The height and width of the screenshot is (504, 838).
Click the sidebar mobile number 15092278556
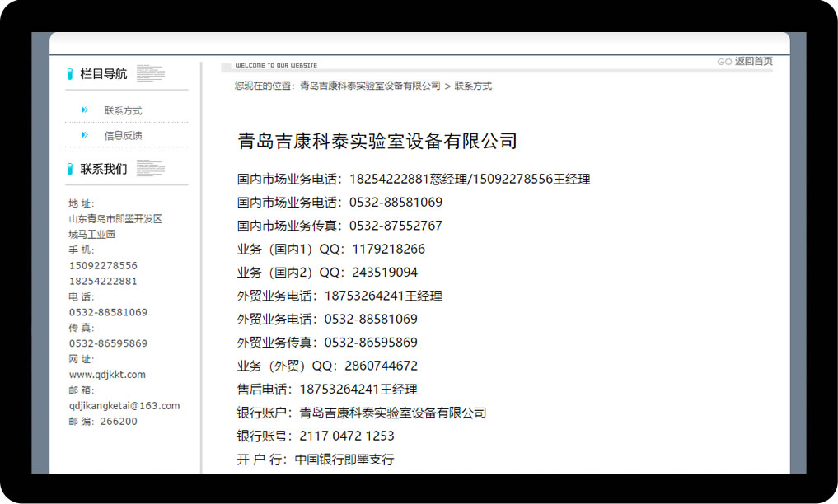103,265
